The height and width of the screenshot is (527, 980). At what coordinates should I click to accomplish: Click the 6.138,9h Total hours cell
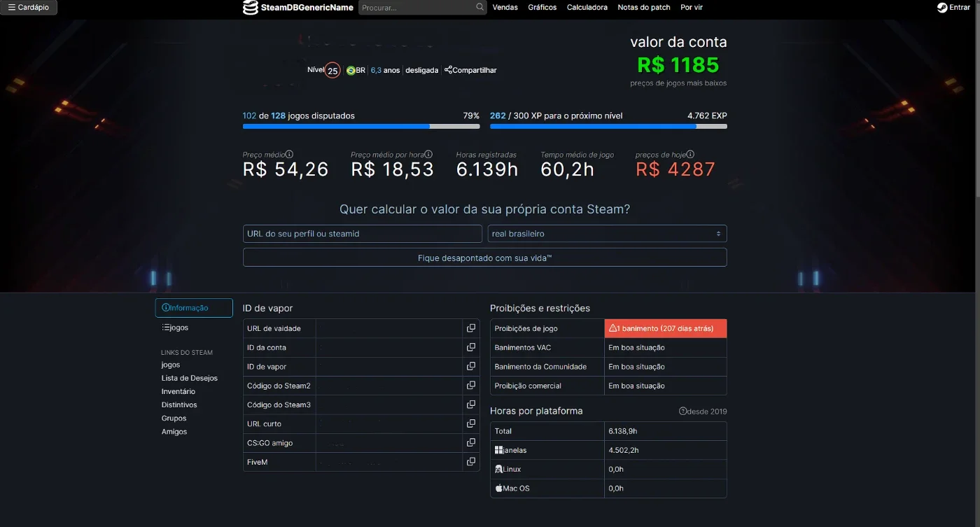[x=666, y=431]
